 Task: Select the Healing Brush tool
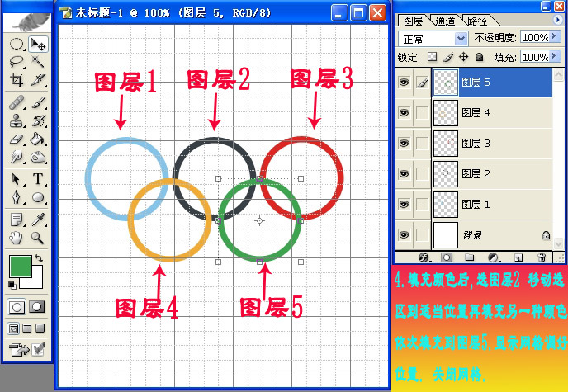(17, 103)
